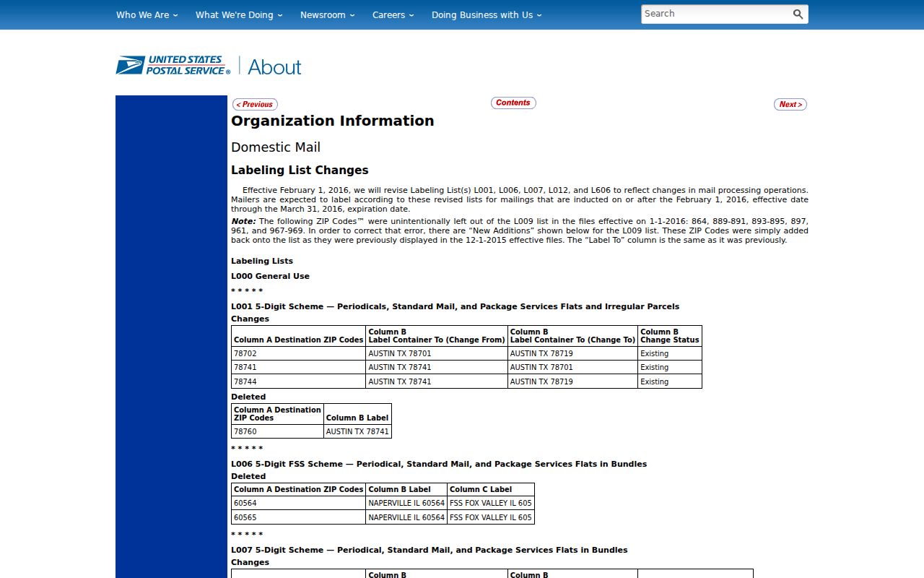Click the Labeling Lists subheading
Screen dimensions: 924x578
(262, 261)
